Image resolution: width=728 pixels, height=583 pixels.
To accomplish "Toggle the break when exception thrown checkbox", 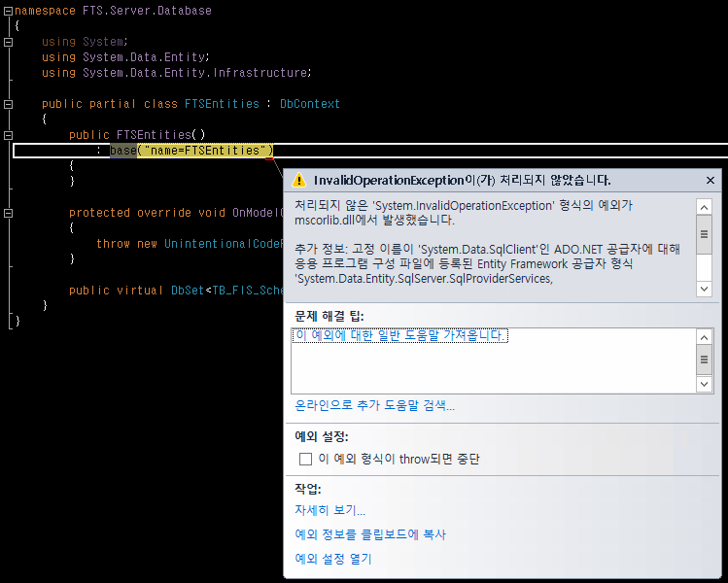I will click(305, 459).
